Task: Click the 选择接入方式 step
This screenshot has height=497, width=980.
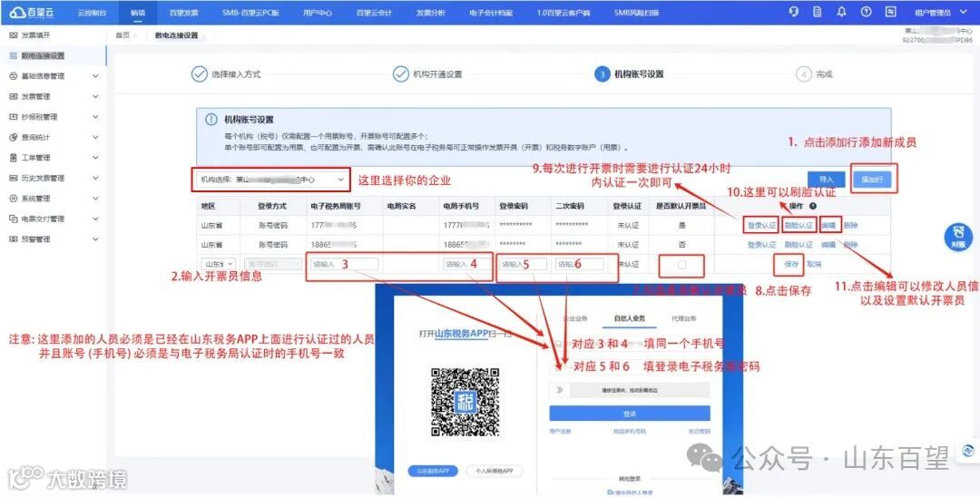Action: pos(226,74)
